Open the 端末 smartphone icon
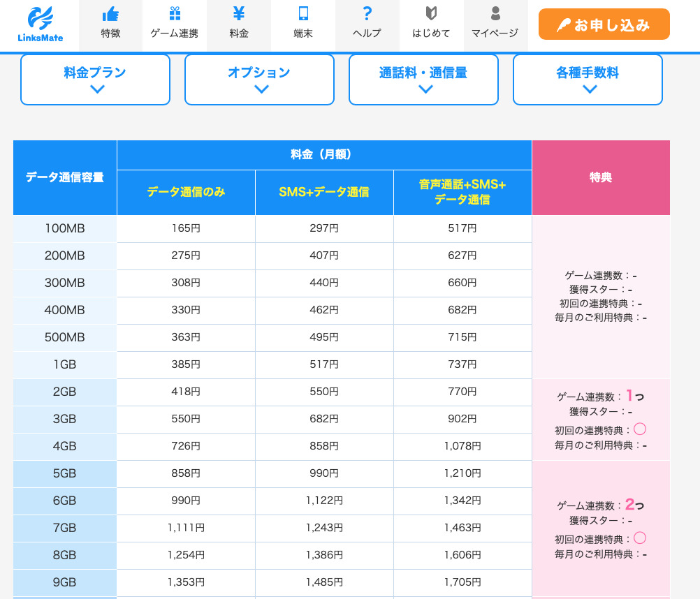This screenshot has height=599, width=700. 303,14
